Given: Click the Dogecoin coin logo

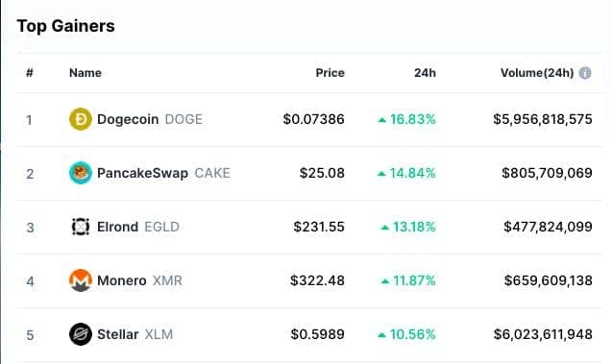Looking at the screenshot, I should point(81,119).
